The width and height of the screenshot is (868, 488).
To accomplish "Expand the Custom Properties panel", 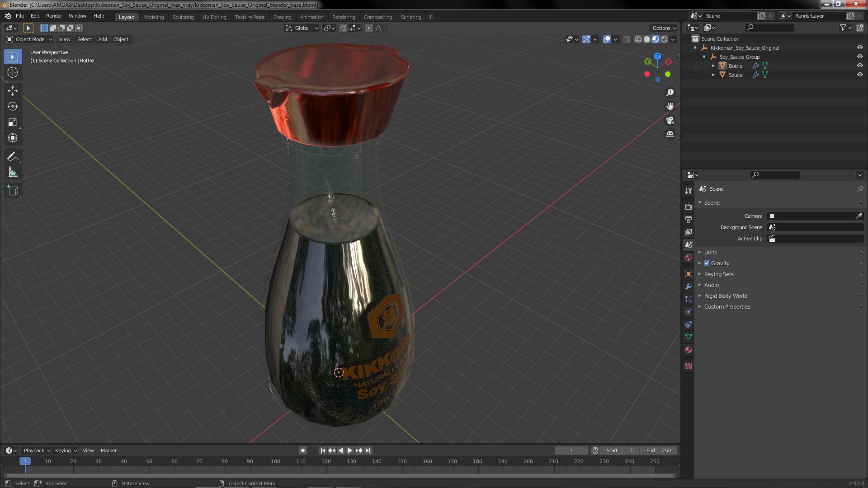I will pyautogui.click(x=727, y=306).
